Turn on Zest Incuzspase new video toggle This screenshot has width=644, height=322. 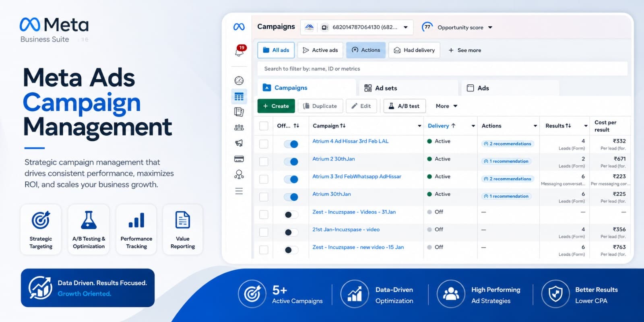[x=291, y=250]
